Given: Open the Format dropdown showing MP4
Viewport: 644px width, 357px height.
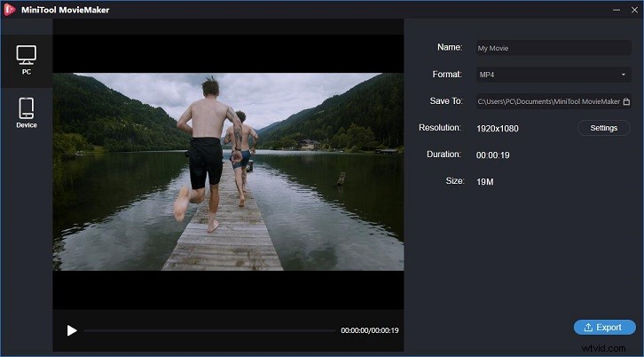Looking at the screenshot, I should coord(554,75).
